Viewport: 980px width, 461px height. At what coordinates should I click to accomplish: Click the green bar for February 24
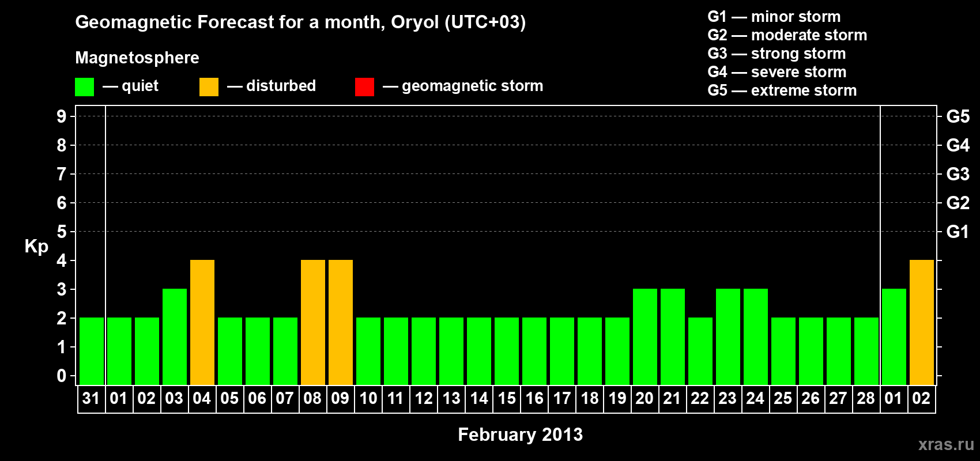point(756,337)
